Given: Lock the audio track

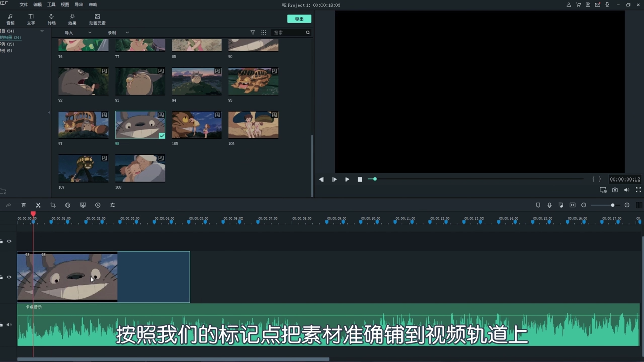Looking at the screenshot, I should 1,325.
